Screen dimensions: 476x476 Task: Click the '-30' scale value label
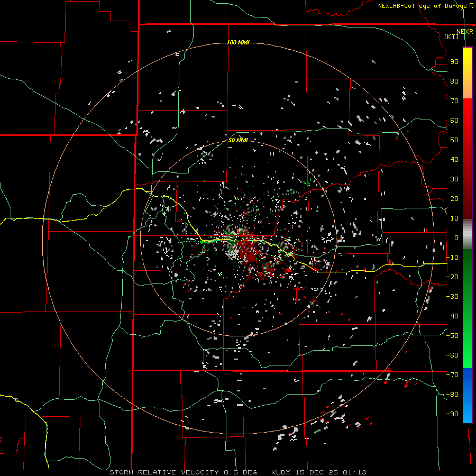(x=452, y=297)
